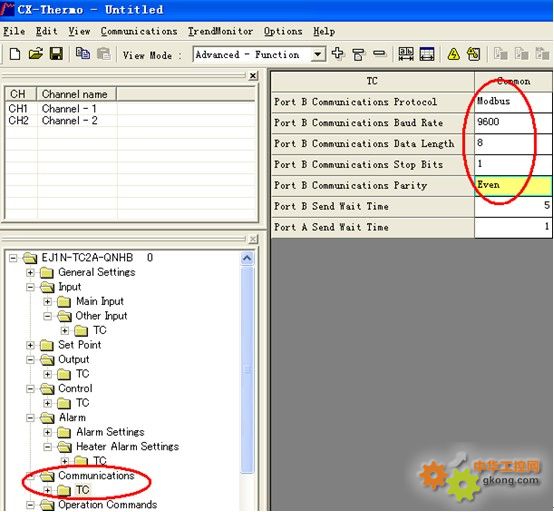554x512 pixels.
Task: Click the Output folder icon
Action: pyautogui.click(x=47, y=360)
